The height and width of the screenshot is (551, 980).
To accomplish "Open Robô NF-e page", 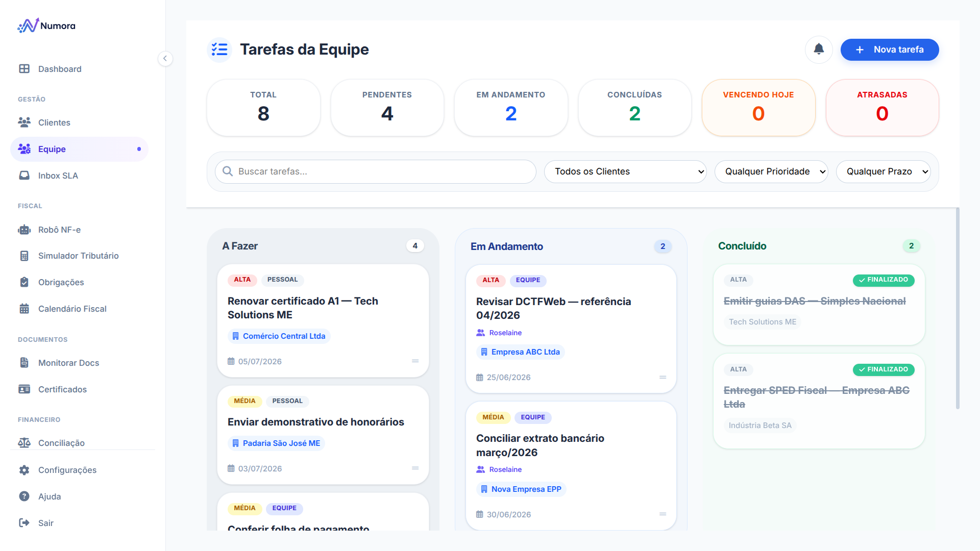I will 79,230.
